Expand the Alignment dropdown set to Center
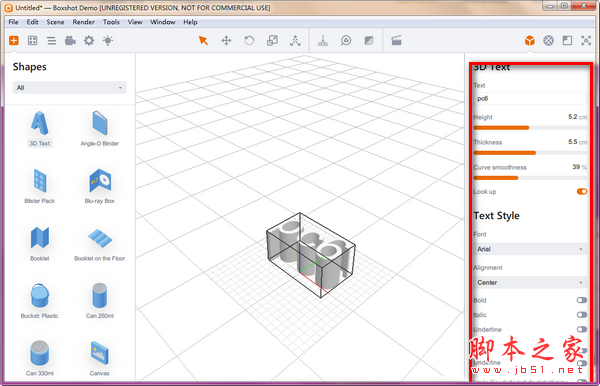 click(530, 282)
